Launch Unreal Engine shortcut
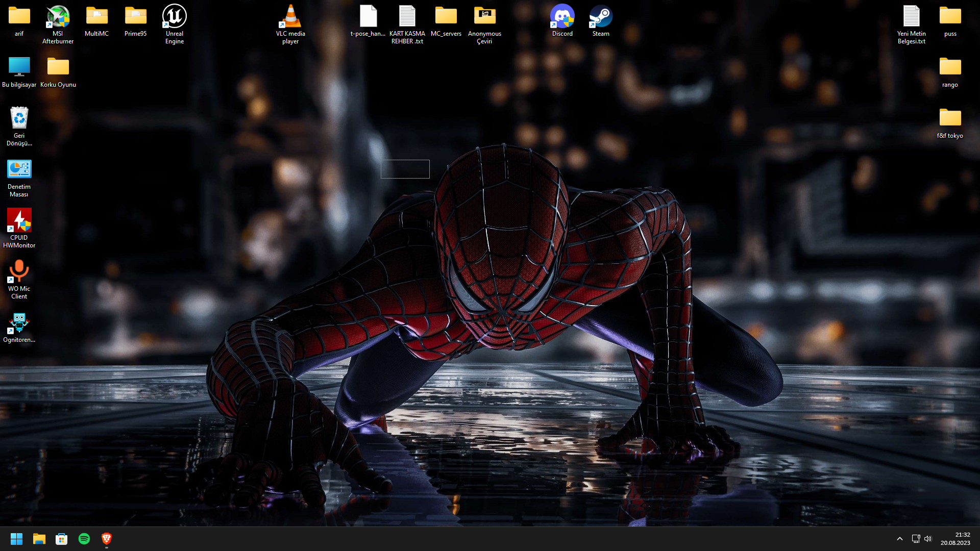This screenshot has height=551, width=980. coord(174,16)
